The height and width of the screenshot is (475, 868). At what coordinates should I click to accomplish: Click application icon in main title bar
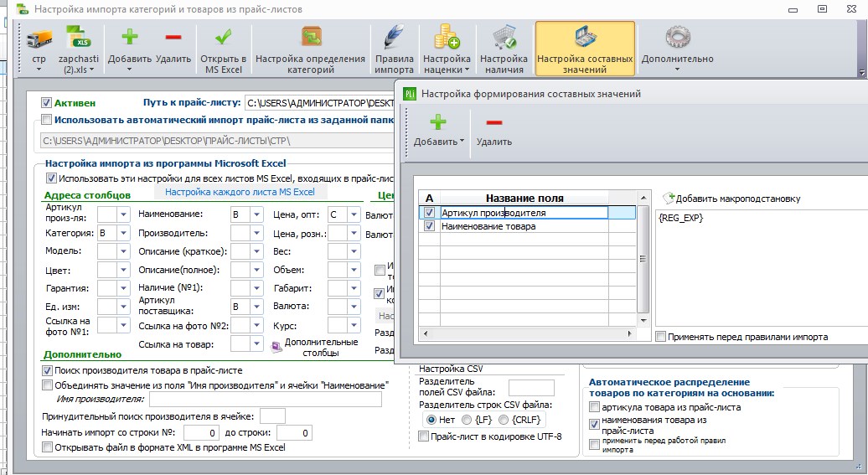click(x=22, y=9)
